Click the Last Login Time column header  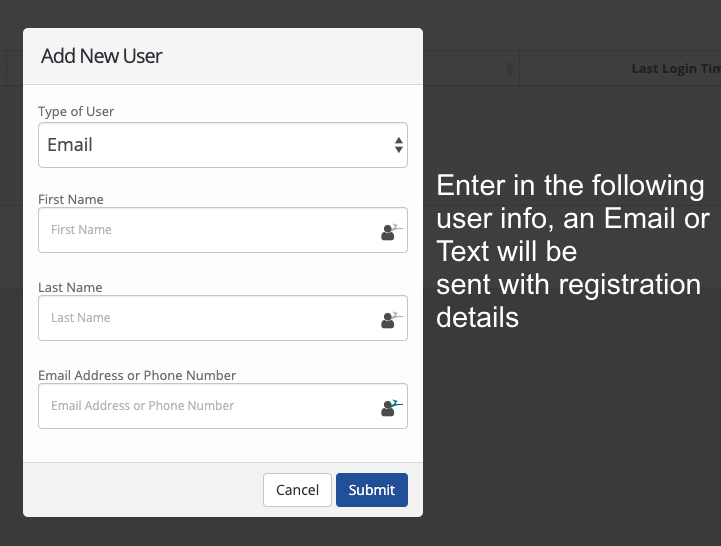(x=675, y=69)
